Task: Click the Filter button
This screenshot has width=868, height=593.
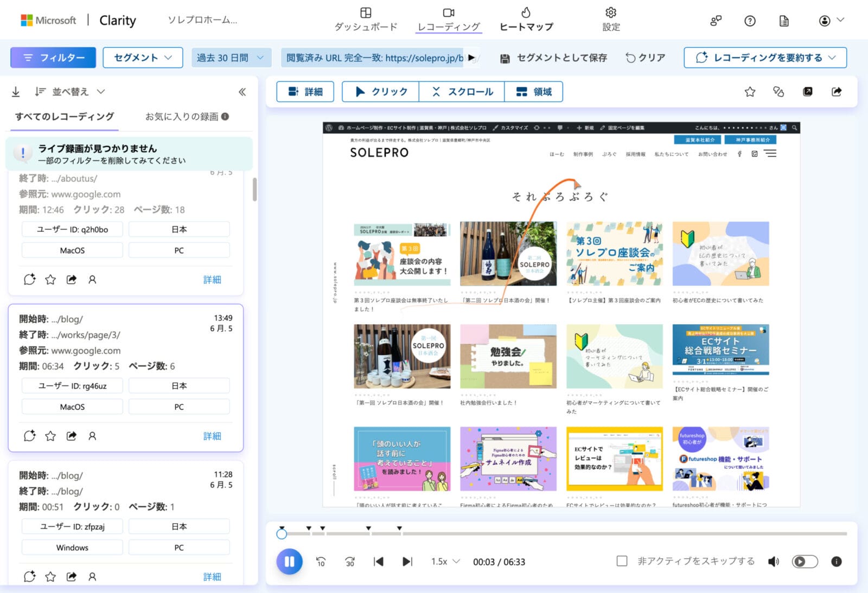Action: (x=53, y=57)
